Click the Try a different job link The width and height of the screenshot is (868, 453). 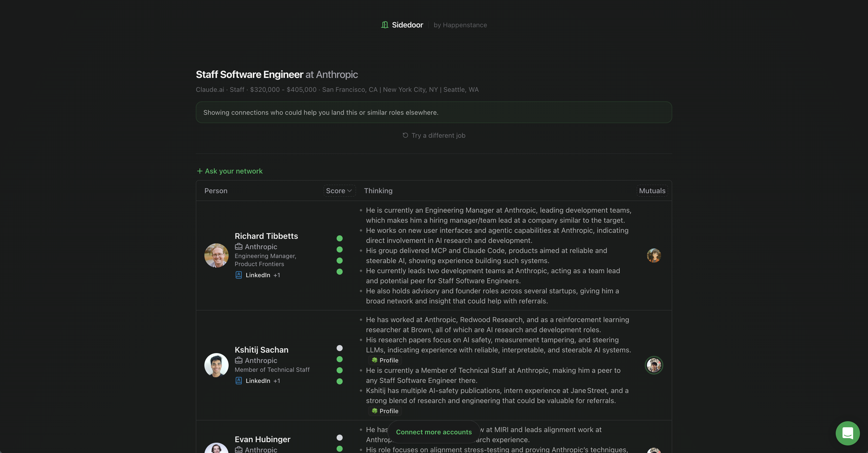[x=438, y=135]
